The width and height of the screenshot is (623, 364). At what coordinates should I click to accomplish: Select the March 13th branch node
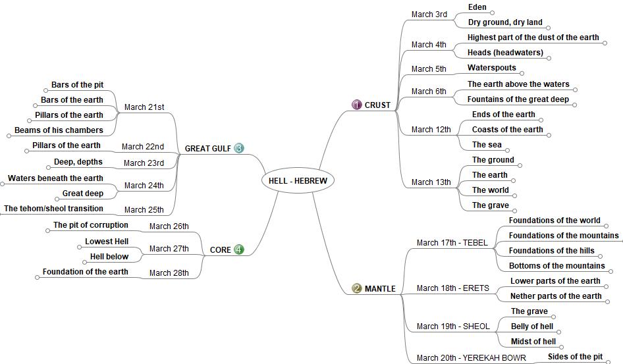[x=431, y=182]
